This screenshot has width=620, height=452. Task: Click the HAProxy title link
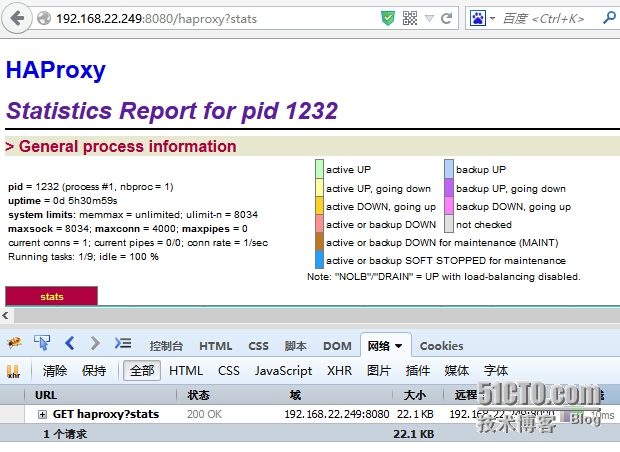coord(56,70)
